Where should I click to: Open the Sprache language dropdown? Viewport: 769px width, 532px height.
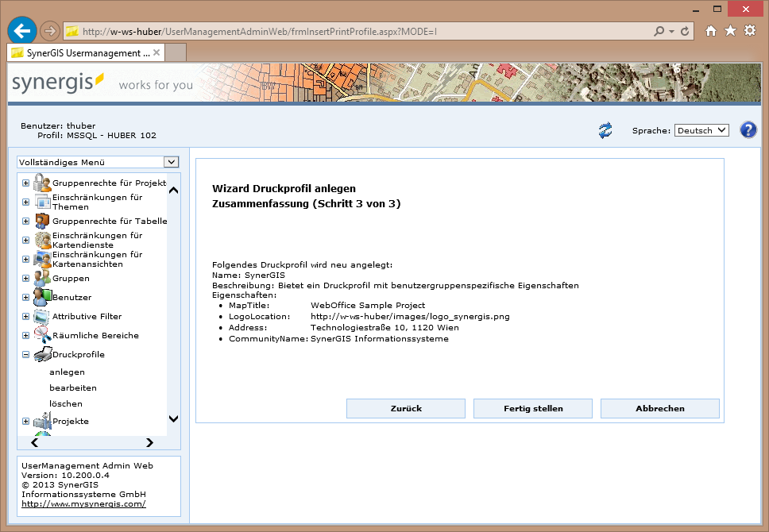click(x=701, y=130)
